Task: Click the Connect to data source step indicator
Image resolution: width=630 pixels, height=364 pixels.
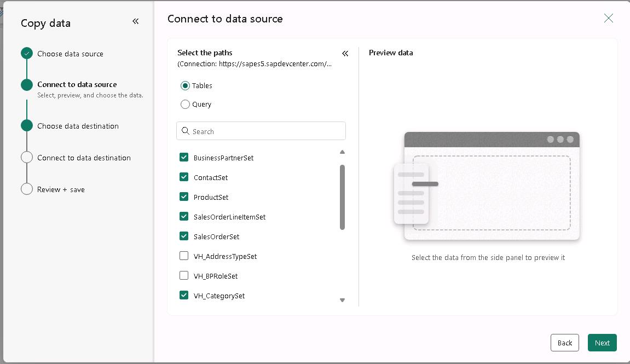Action: point(27,85)
